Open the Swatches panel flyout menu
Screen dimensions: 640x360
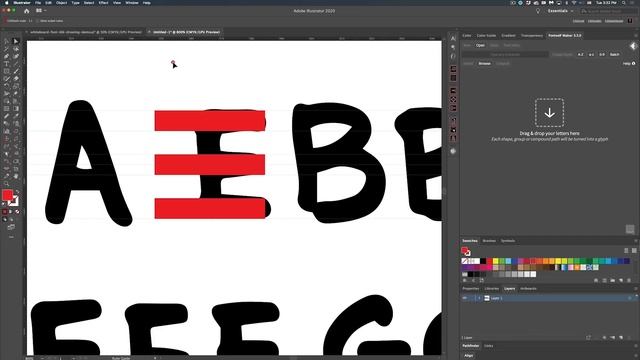[636, 241]
